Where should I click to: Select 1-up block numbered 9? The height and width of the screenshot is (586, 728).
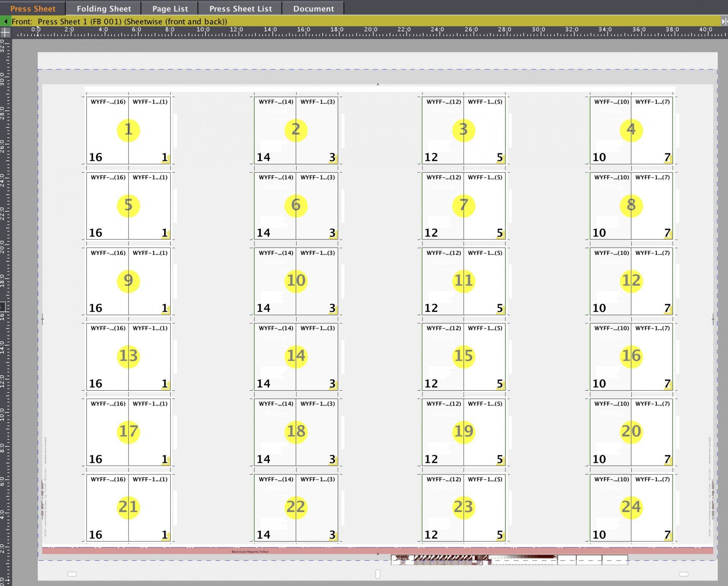[128, 281]
